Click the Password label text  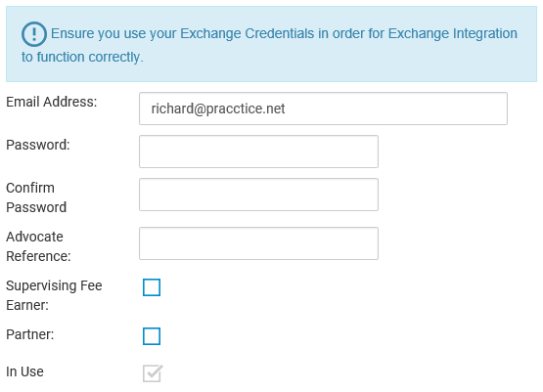pos(38,145)
